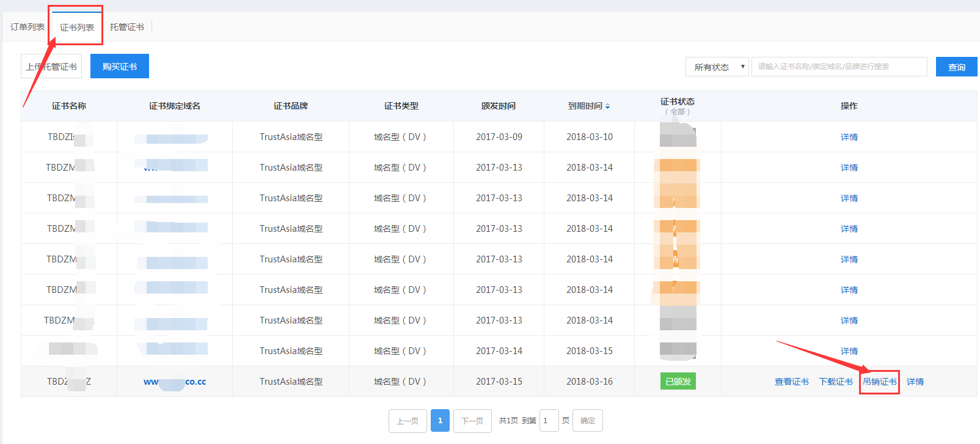Select page 1 in pagination

pos(440,421)
